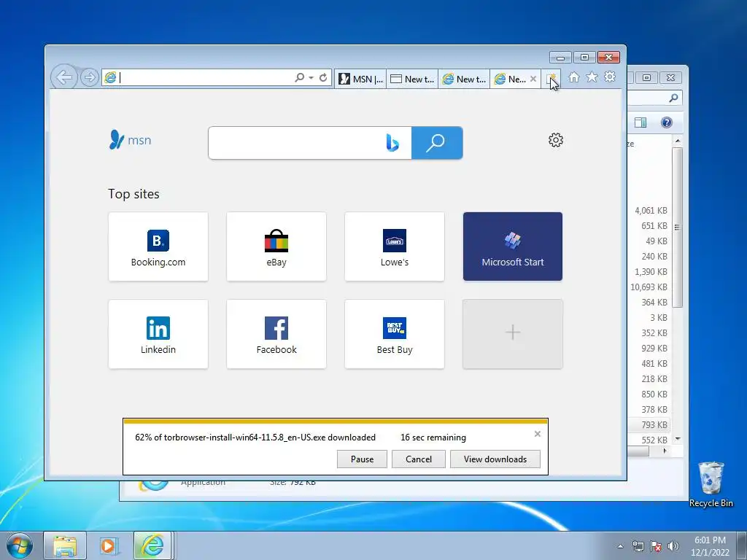
Task: Select the 1,390 KB file row
Action: [x=649, y=272]
